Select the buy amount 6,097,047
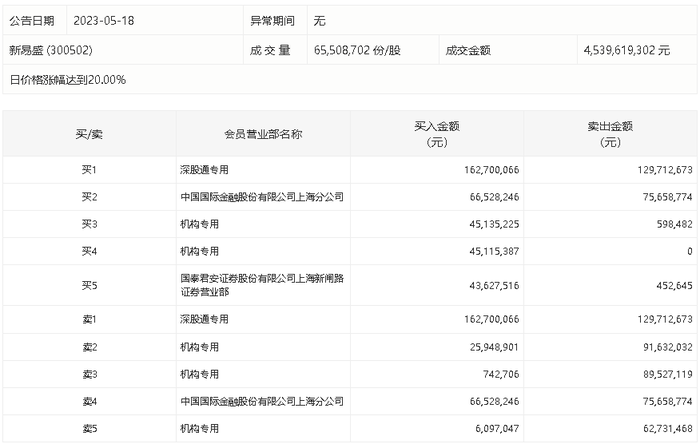700x444 pixels. (x=497, y=428)
